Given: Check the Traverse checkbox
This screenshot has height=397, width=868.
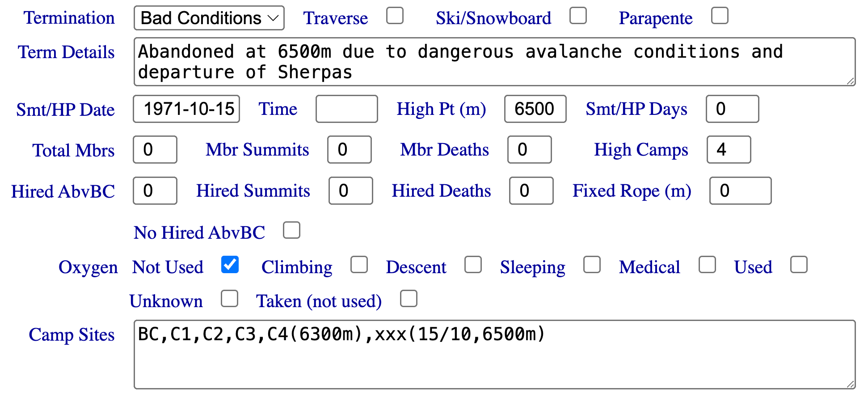Looking at the screenshot, I should pyautogui.click(x=395, y=16).
